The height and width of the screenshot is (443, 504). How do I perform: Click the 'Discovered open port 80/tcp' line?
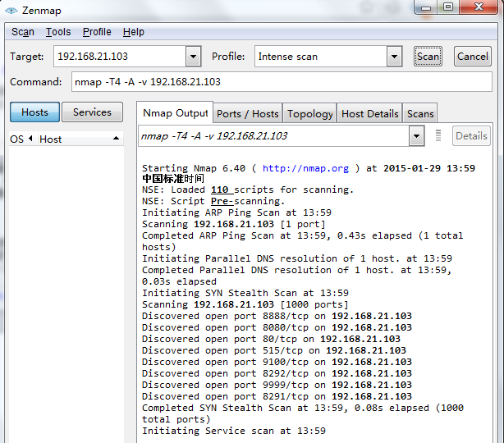[271, 340]
